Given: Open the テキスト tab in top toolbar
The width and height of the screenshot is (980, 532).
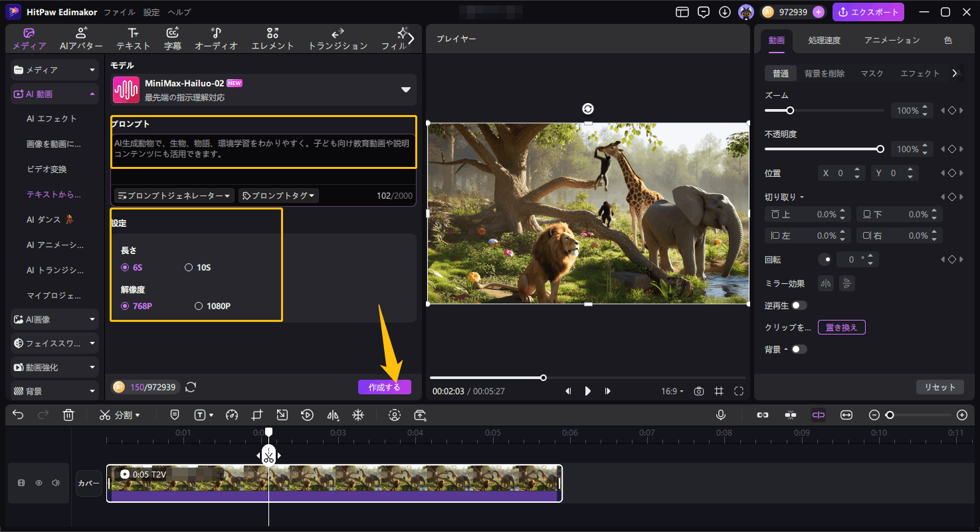Looking at the screenshot, I should pos(133,39).
